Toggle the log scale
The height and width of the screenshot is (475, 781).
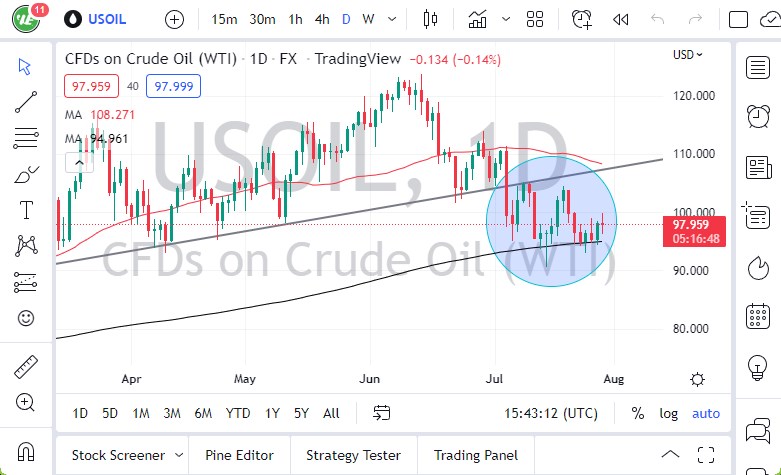click(668, 413)
